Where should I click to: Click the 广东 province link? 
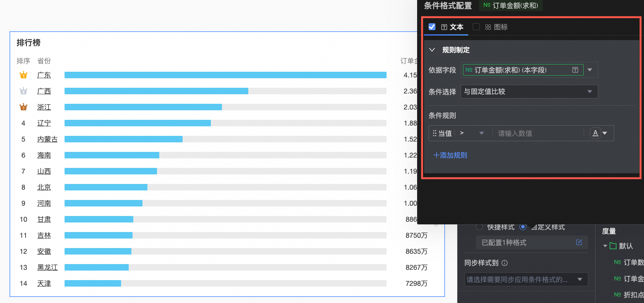(44, 75)
